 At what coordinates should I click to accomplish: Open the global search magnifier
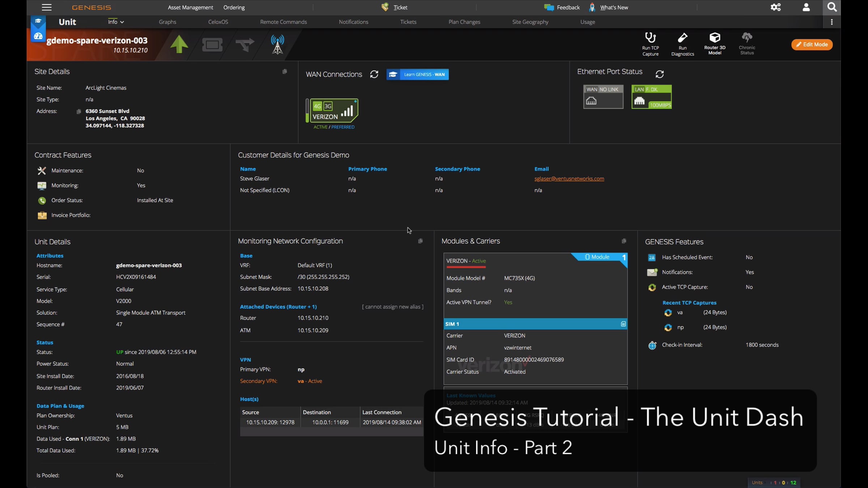tap(831, 7)
